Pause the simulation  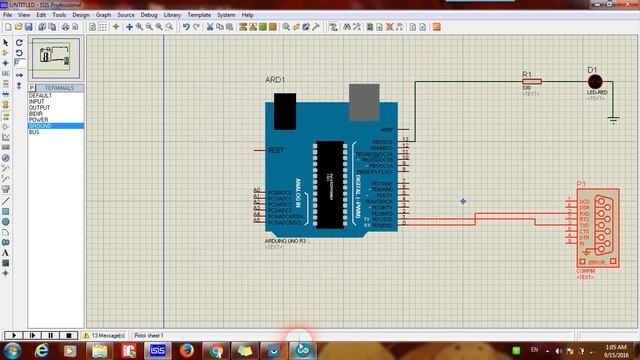point(50,336)
